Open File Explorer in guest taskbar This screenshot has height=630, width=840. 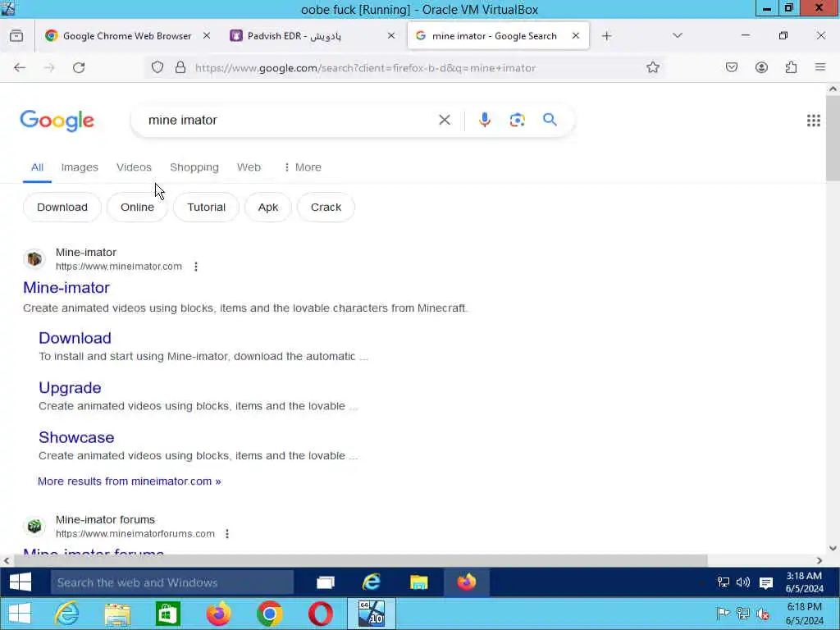[419, 582]
